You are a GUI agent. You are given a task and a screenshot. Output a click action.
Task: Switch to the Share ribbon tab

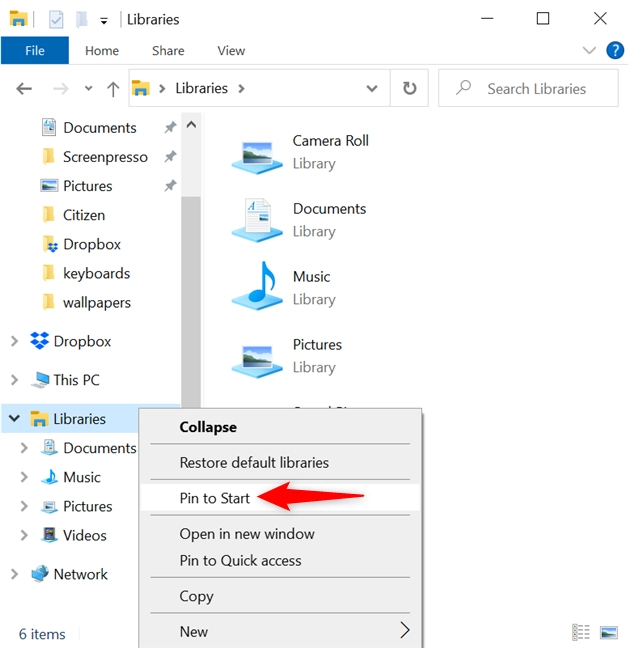(x=168, y=50)
